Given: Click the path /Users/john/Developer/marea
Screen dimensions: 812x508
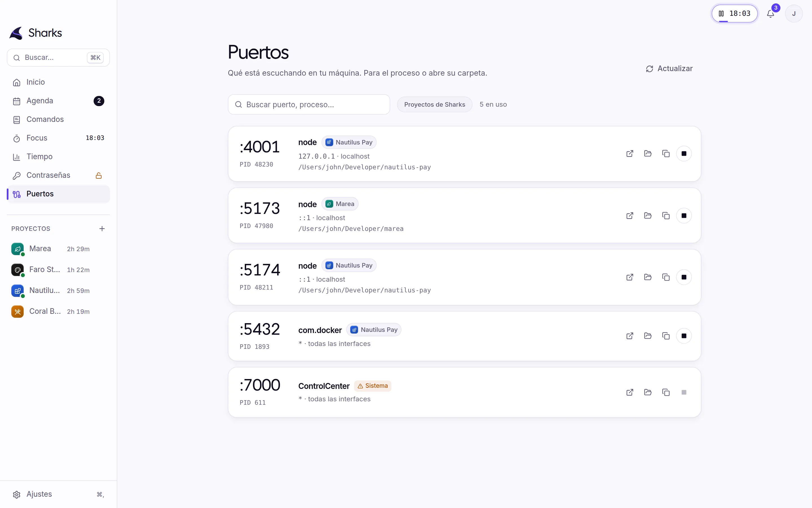Looking at the screenshot, I should pos(351,229).
